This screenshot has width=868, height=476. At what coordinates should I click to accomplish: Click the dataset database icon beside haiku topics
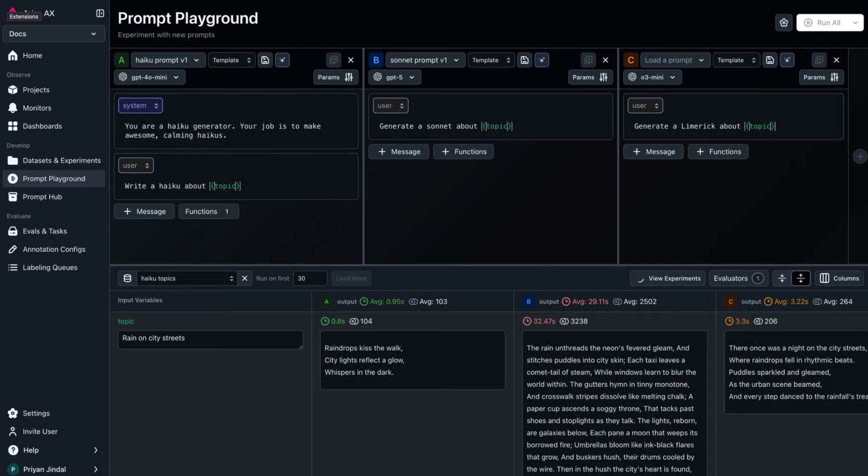127,278
